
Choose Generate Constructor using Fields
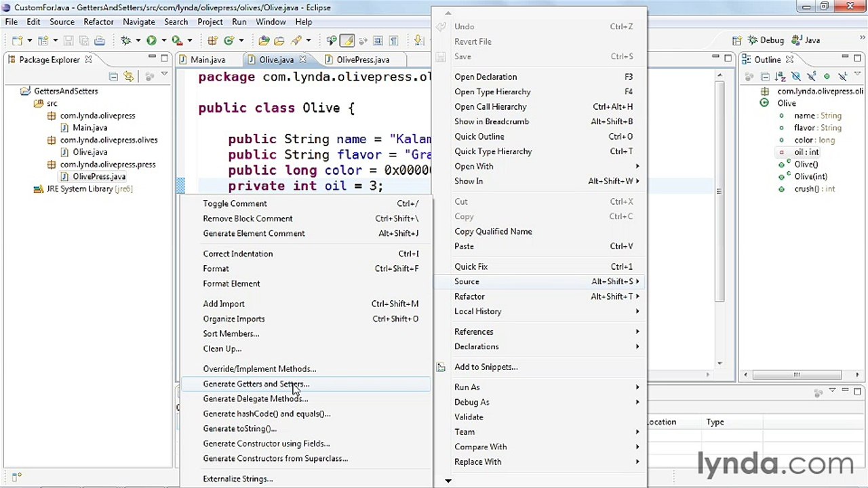tap(306, 443)
